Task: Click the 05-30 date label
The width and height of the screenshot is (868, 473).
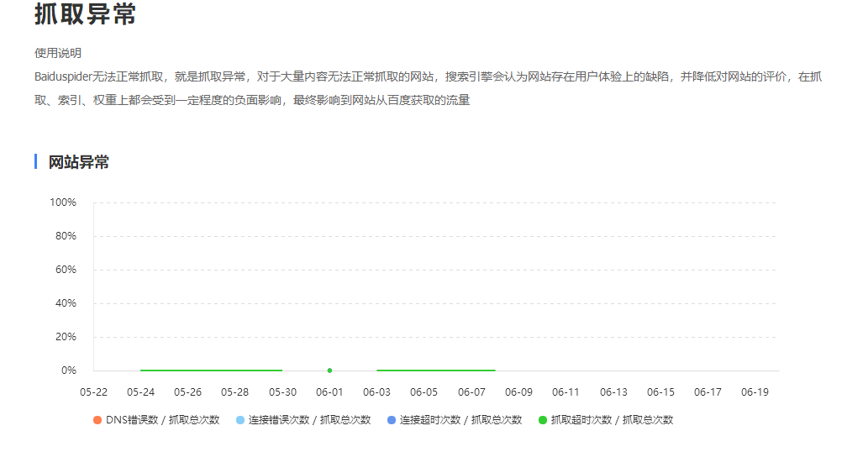Action: (x=282, y=392)
